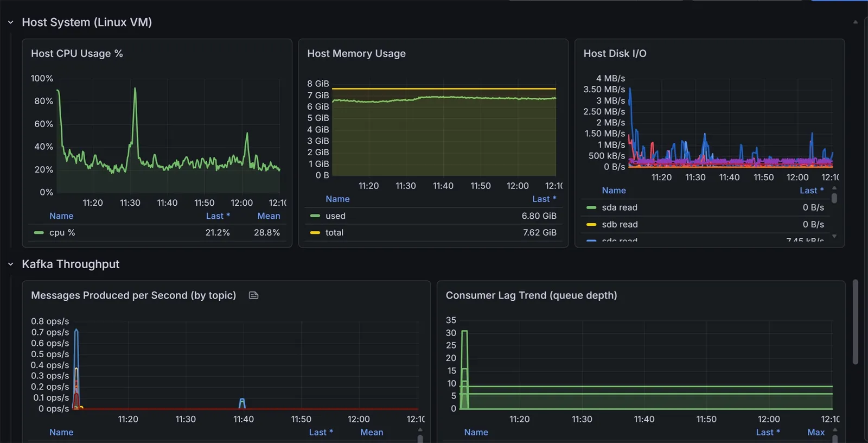The height and width of the screenshot is (443, 868).
Task: Open the Host CPU Usage % panel title
Action: (x=77, y=54)
